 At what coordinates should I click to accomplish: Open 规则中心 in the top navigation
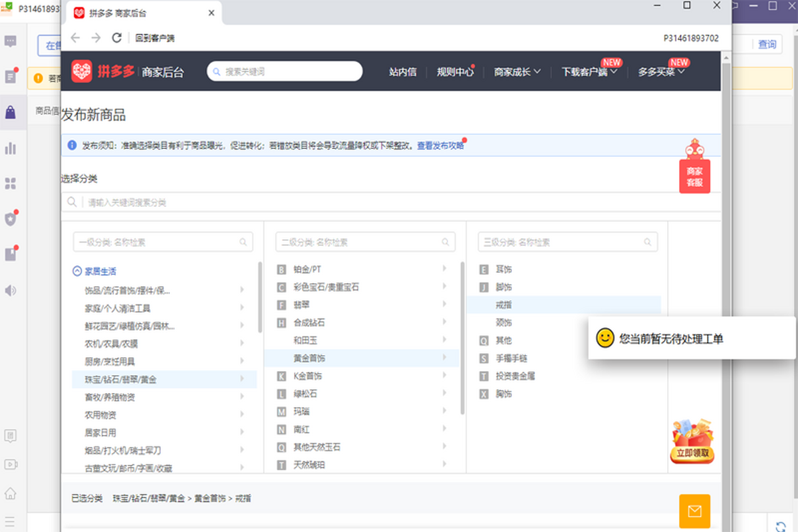[x=455, y=72]
